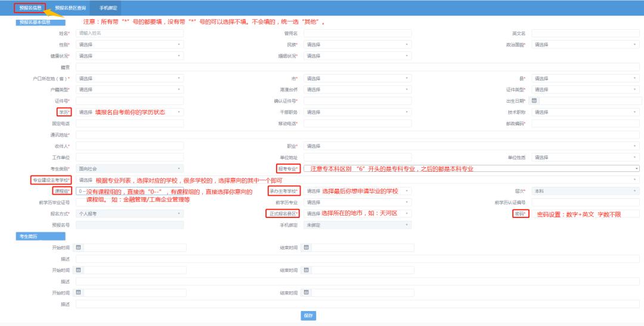Open the 户口所在地(省) dropdown

(x=129, y=78)
